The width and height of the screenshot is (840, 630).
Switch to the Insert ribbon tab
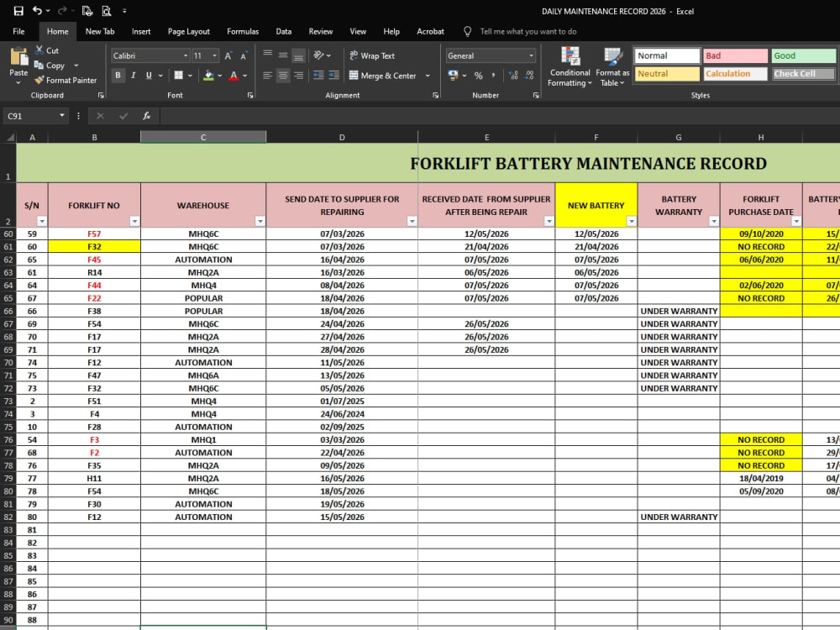(x=141, y=32)
